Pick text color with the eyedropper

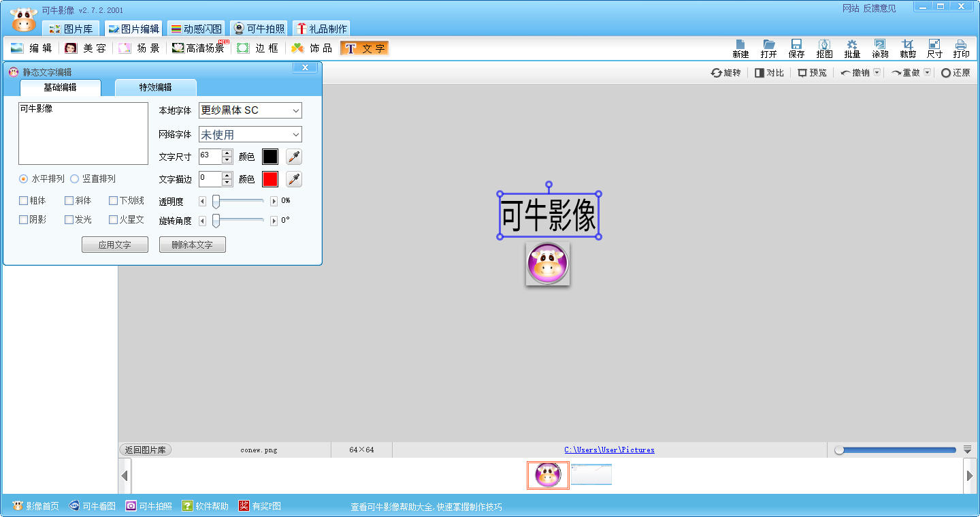[293, 156]
